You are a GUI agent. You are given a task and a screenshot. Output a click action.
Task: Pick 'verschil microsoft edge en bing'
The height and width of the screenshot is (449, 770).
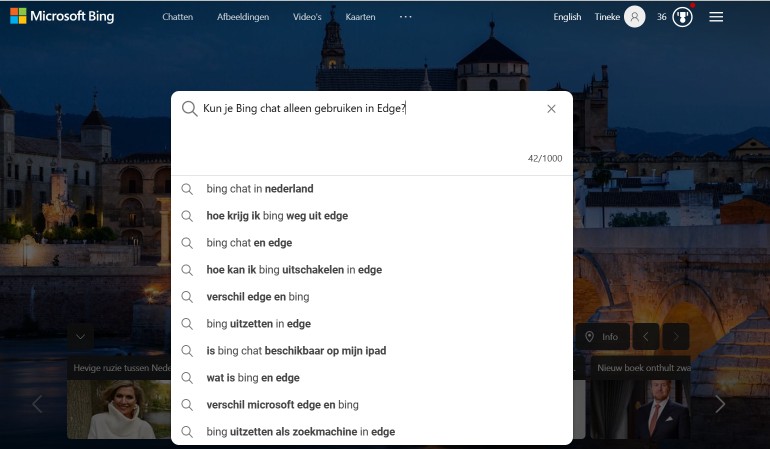[x=372, y=405]
